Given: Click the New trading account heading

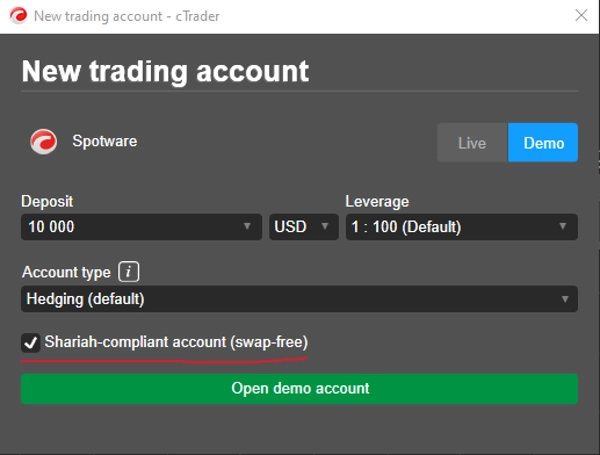Looking at the screenshot, I should pos(165,72).
